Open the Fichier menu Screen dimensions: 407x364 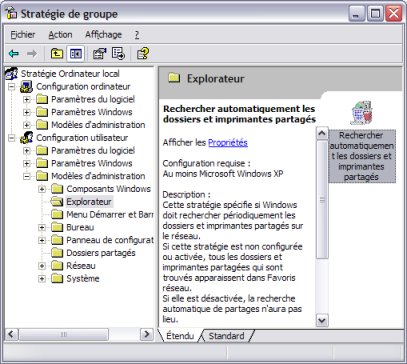tap(23, 34)
